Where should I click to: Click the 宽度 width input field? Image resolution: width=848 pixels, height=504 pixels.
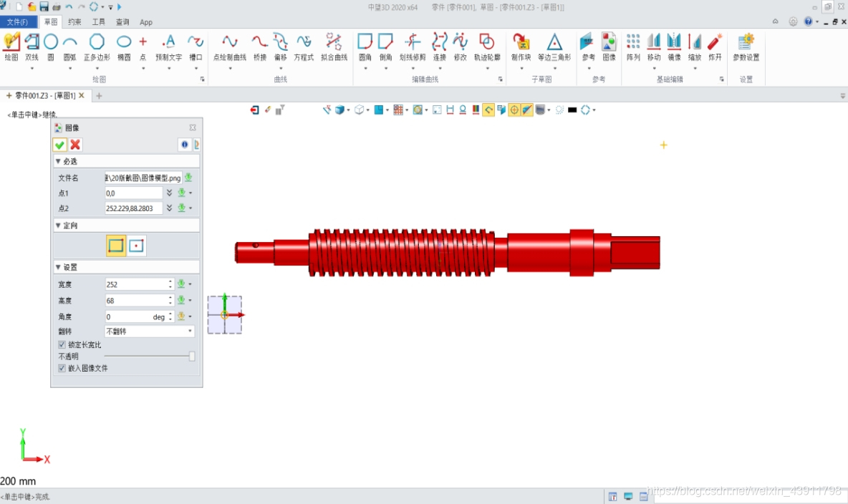tap(136, 284)
